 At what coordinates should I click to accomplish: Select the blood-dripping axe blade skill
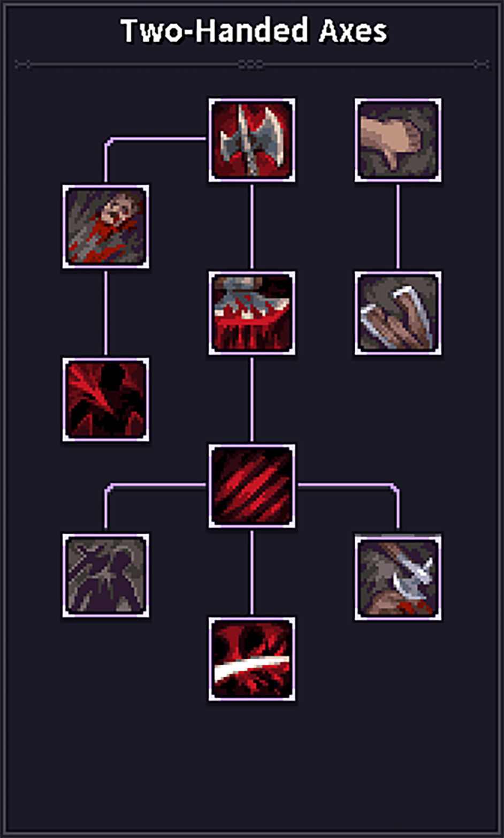point(251,313)
